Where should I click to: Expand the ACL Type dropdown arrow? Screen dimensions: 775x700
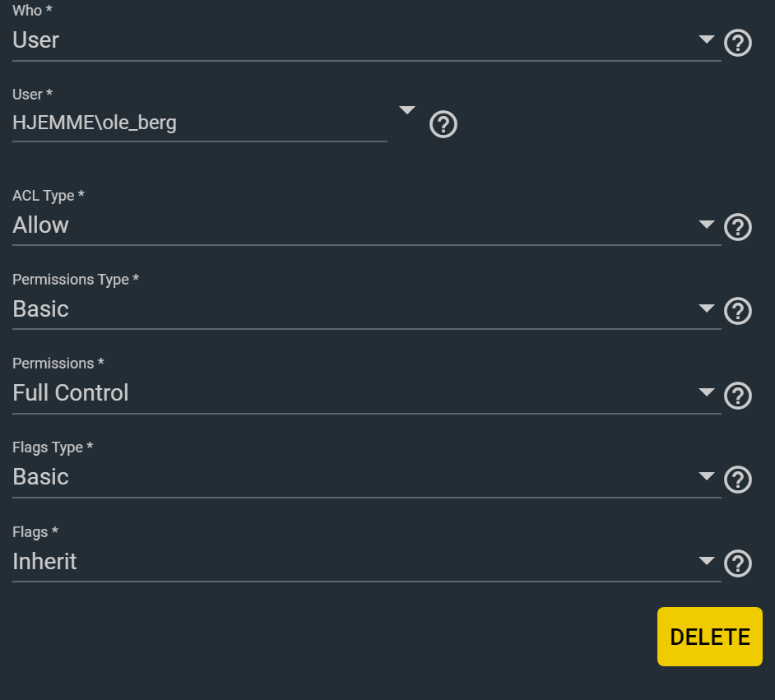tap(706, 225)
